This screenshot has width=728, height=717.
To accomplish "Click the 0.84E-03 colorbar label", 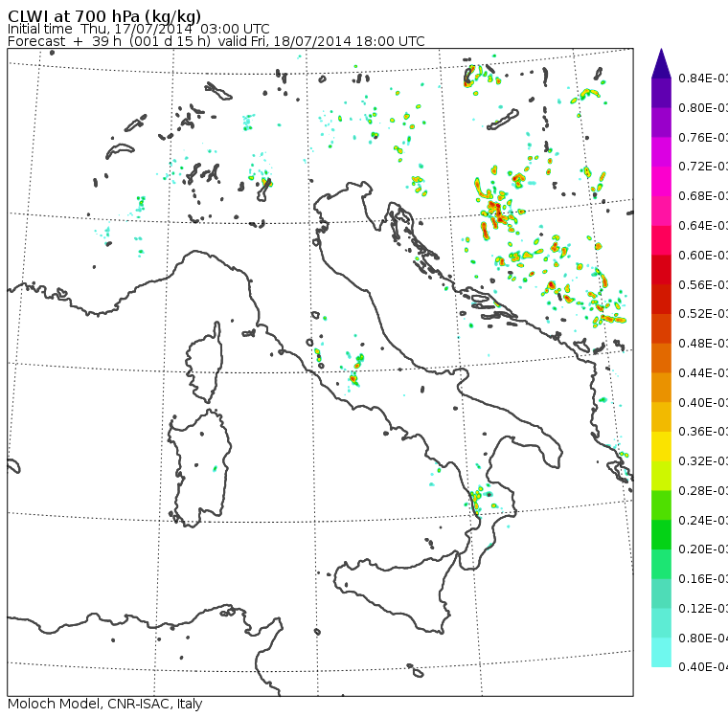I will tap(703, 78).
